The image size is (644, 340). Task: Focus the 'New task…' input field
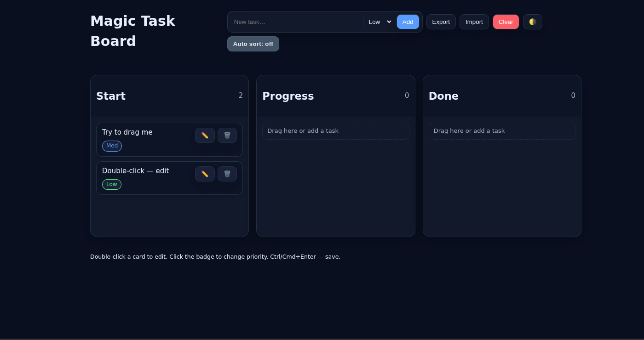click(x=296, y=22)
